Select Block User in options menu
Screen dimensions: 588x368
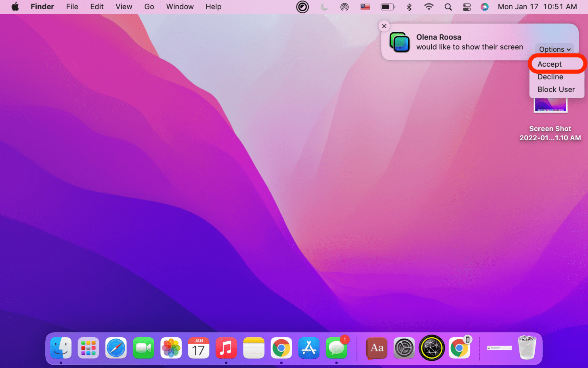point(556,89)
